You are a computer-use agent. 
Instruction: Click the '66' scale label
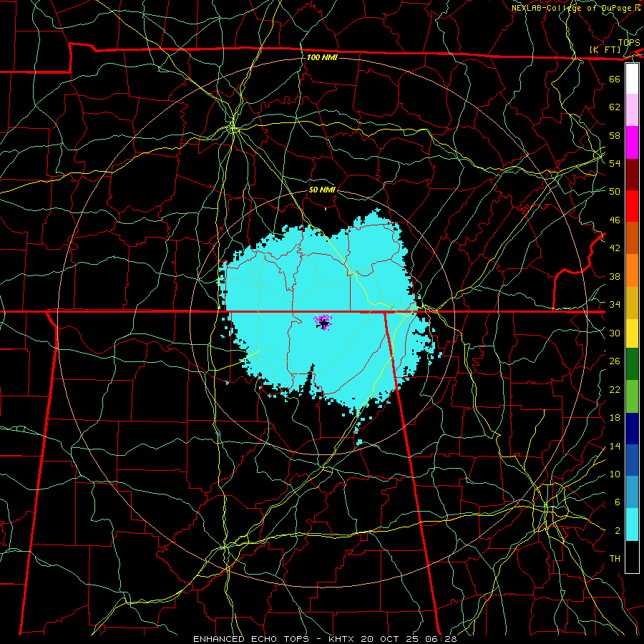tap(615, 79)
